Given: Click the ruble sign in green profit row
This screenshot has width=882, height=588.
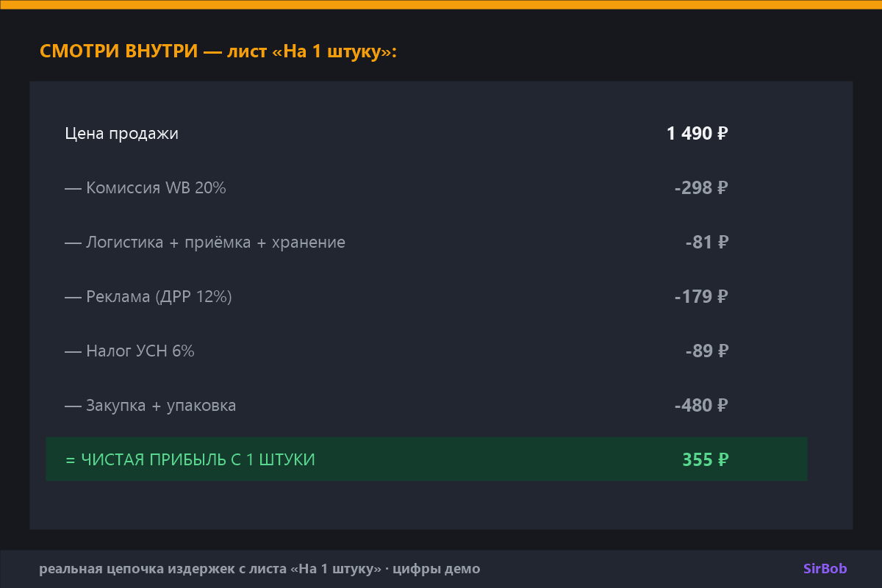Looking at the screenshot, I should (x=722, y=460).
